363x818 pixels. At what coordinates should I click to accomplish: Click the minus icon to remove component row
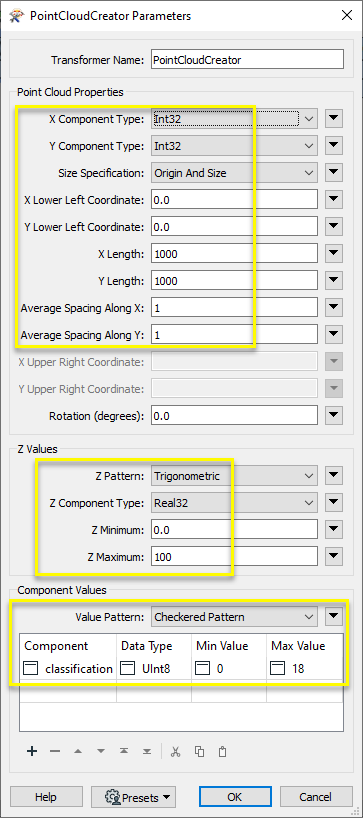pos(55,751)
